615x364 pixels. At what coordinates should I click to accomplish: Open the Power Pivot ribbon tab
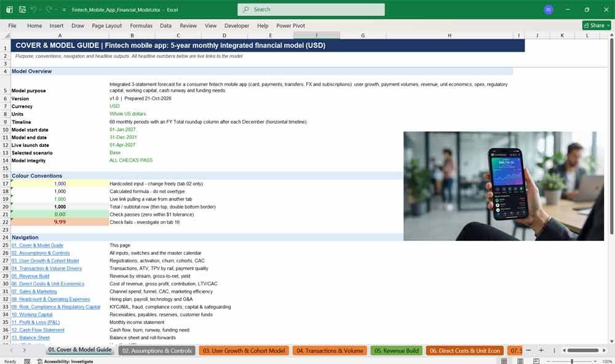point(291,25)
